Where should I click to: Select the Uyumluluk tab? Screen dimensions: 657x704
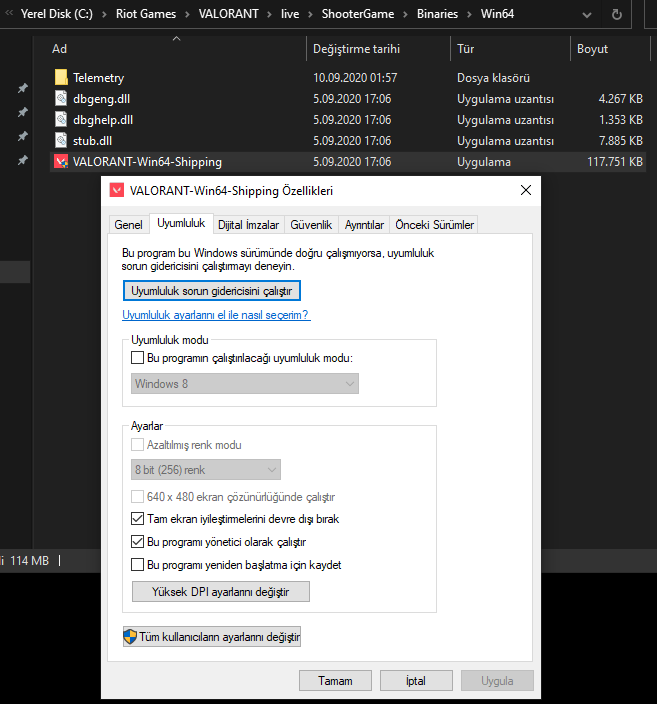coord(181,223)
